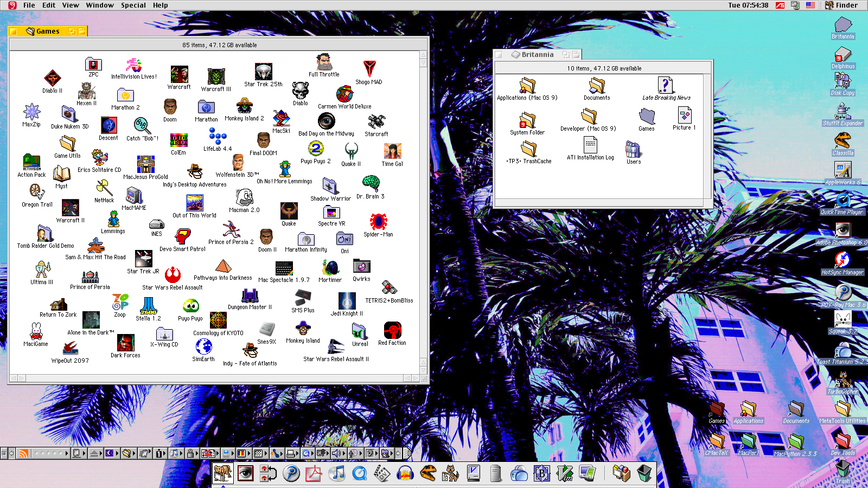Open the Finder application menu
868x488 pixels.
pyautogui.click(x=841, y=5)
